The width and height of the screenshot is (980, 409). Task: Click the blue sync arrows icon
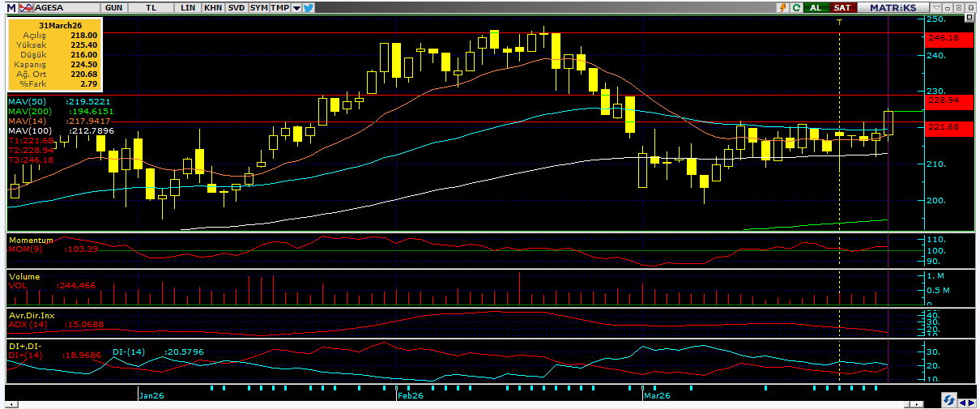(948, 401)
